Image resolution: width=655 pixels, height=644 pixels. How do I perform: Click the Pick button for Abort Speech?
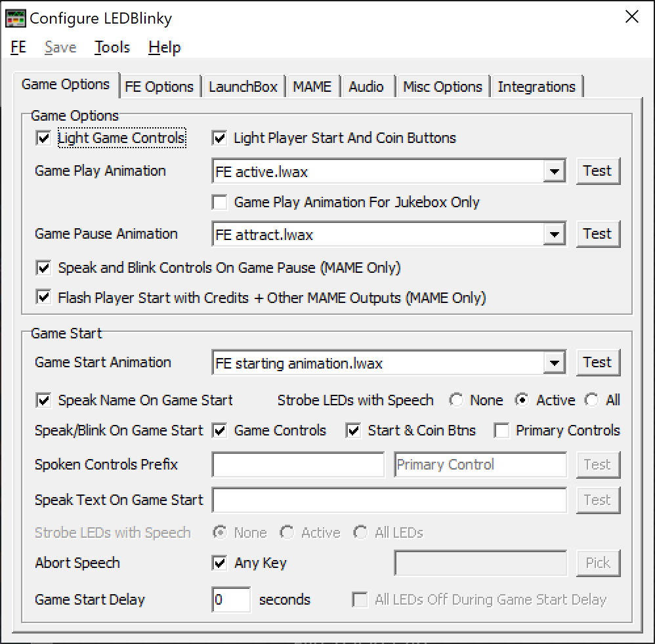[598, 563]
